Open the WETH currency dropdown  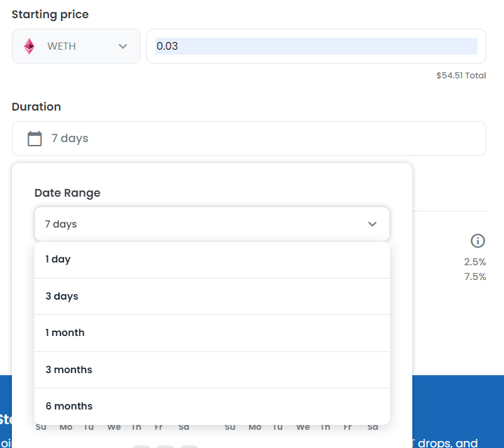click(76, 46)
